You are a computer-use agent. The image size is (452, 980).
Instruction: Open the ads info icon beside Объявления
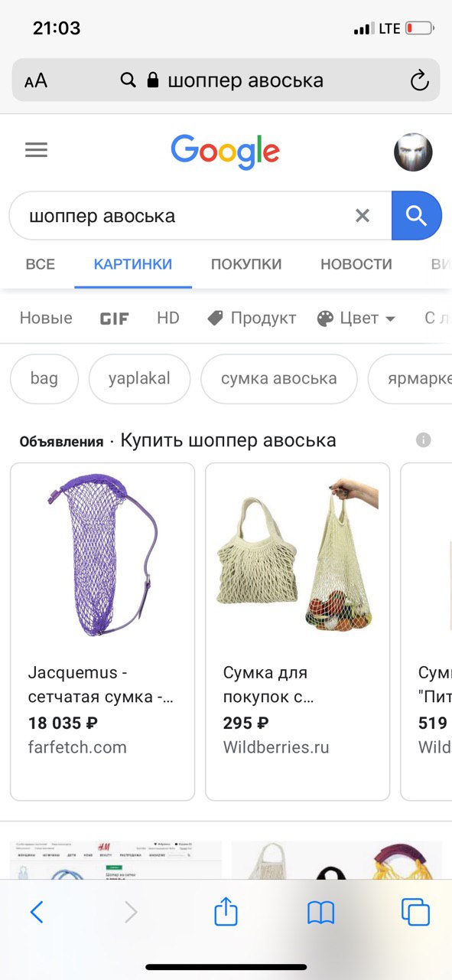[424, 440]
